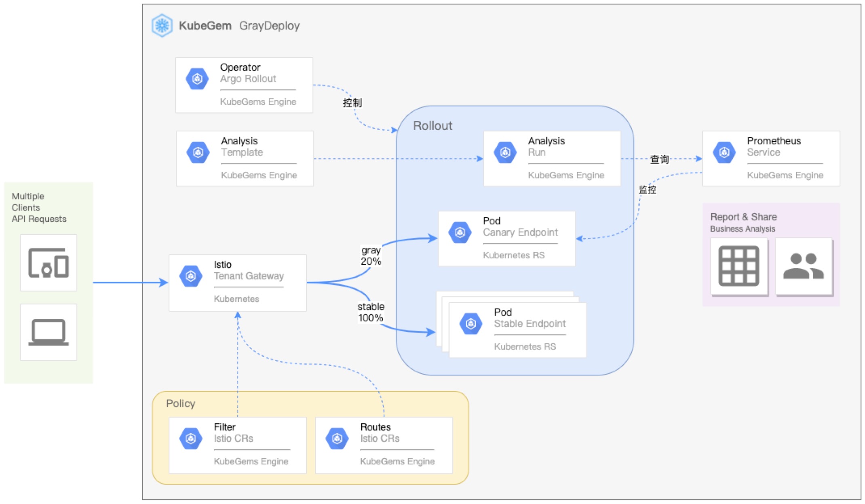This screenshot has height=504, width=865.
Task: Click the 'Tenant Gateway' text
Action: coord(249,276)
